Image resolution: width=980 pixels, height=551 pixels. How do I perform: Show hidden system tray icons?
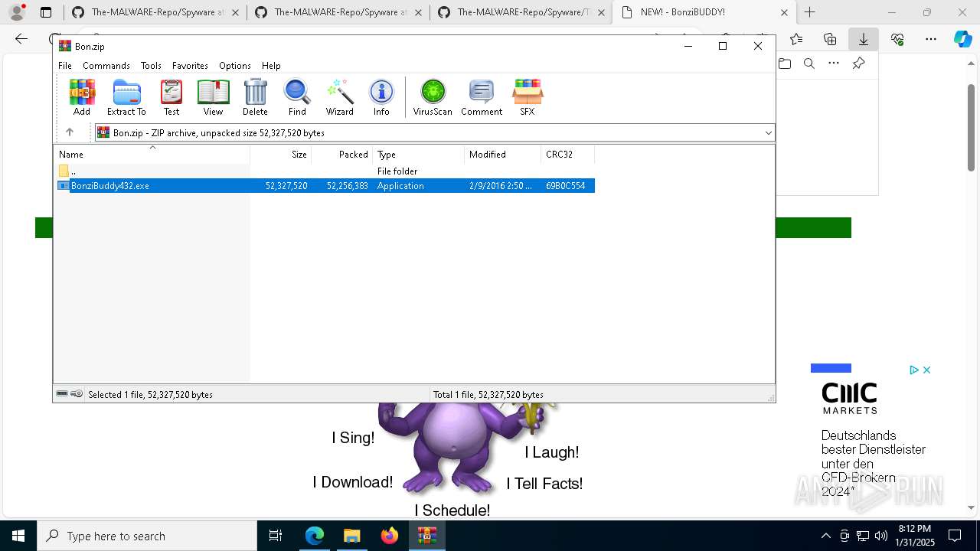tap(825, 536)
